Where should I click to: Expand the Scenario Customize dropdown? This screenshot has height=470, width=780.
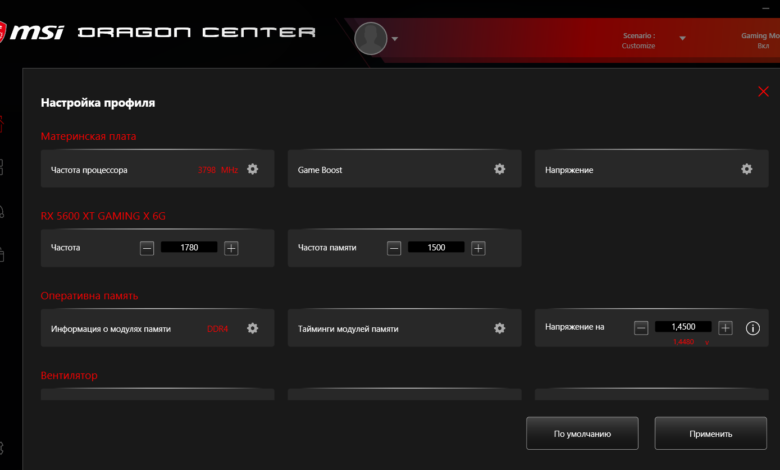[x=682, y=38]
